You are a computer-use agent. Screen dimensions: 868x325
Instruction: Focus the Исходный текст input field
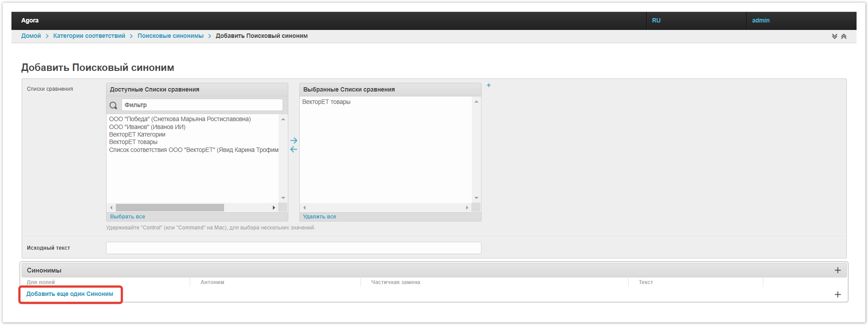tap(293, 248)
